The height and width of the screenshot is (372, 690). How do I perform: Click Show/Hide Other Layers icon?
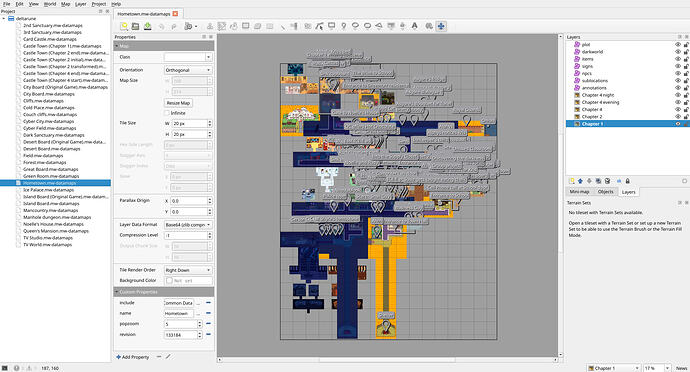(x=619, y=181)
